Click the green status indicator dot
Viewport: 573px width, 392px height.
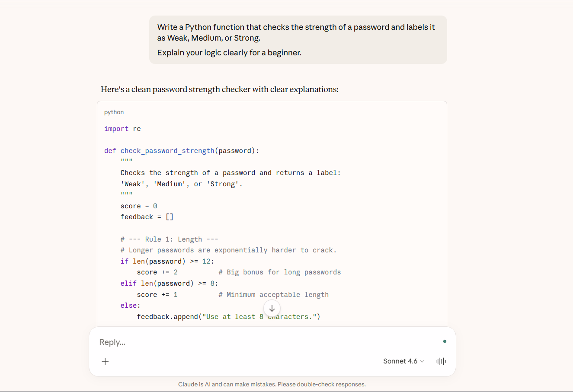[x=445, y=341]
